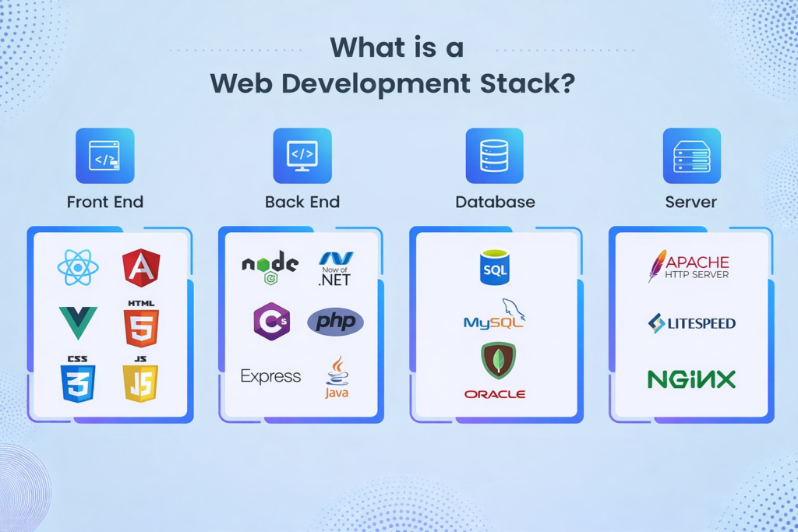The image size is (798, 532).
Task: Click the Node.js logo
Action: (270, 266)
